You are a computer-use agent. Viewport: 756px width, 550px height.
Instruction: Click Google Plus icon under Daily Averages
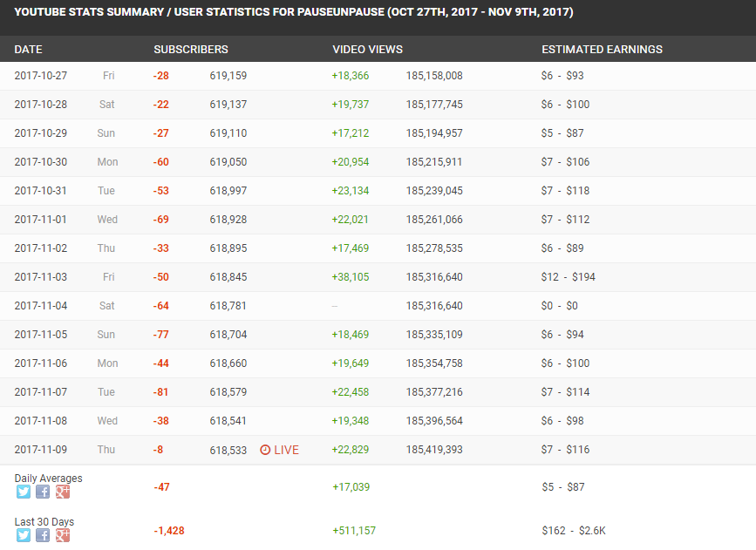(x=63, y=492)
